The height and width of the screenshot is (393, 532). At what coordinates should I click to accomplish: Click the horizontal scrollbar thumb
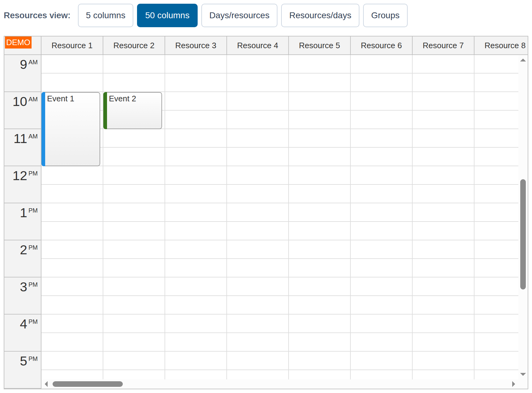88,384
